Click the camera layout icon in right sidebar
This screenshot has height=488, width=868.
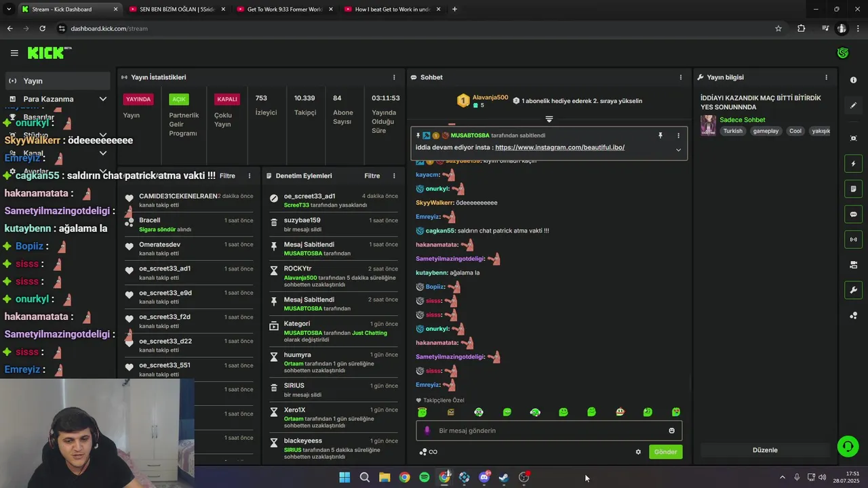point(853,265)
